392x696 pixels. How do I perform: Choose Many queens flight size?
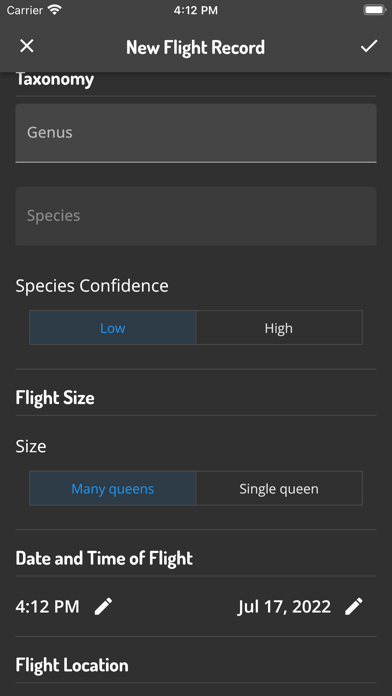(113, 488)
